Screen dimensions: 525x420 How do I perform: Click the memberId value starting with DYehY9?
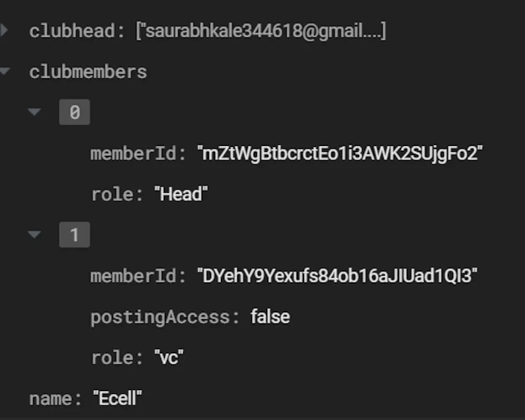[338, 276]
